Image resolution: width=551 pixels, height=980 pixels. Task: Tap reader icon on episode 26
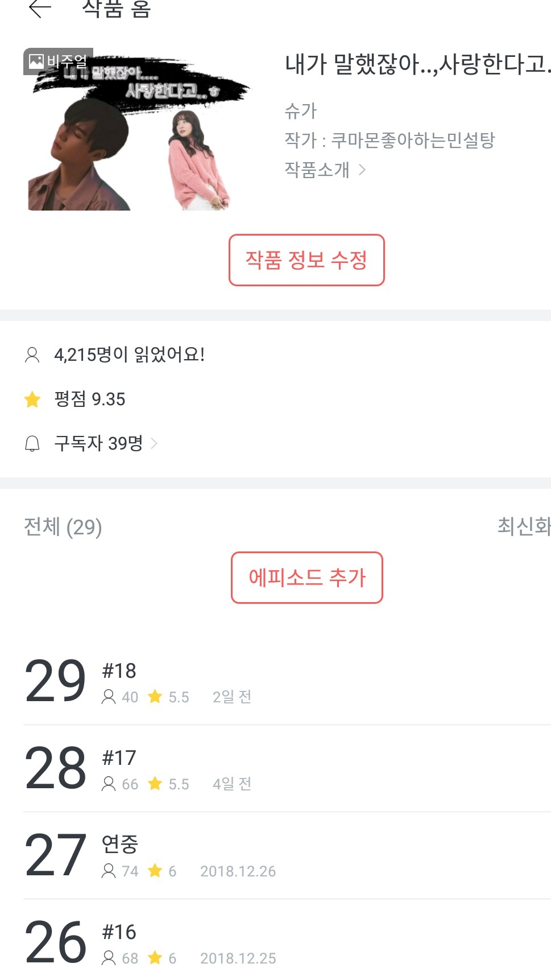[109, 958]
